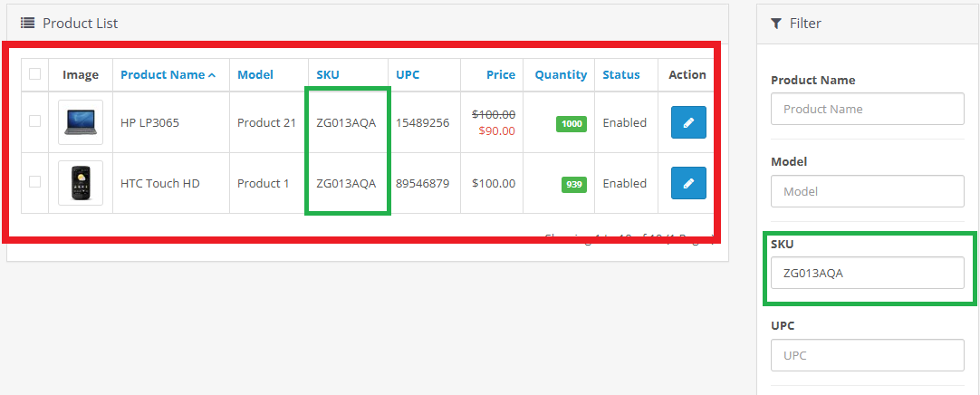Sort the table by Status column

(621, 74)
